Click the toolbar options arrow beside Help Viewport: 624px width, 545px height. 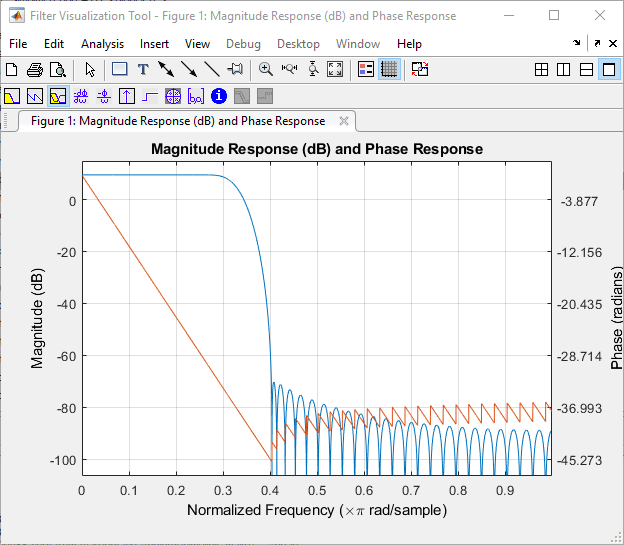[577, 44]
